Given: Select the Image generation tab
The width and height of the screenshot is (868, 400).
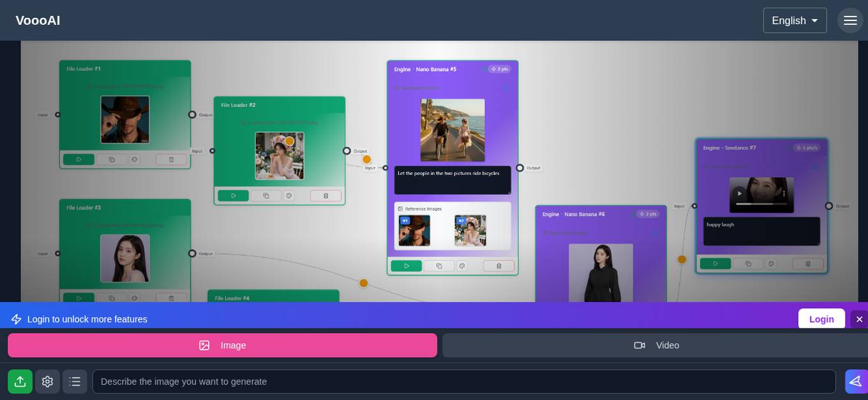Looking at the screenshot, I should pyautogui.click(x=222, y=345).
